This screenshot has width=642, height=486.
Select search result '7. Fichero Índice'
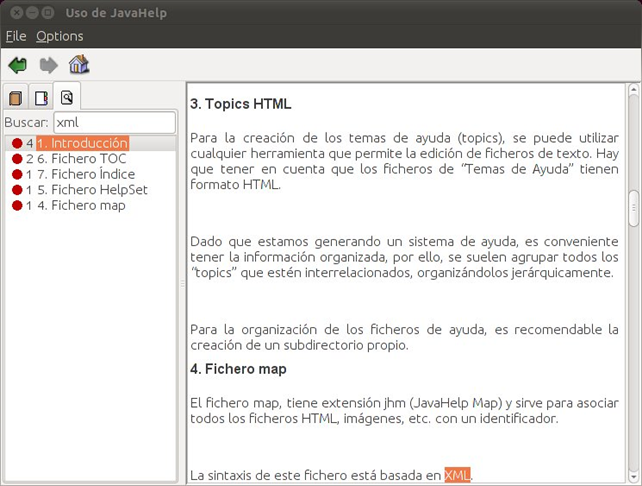tap(86, 174)
